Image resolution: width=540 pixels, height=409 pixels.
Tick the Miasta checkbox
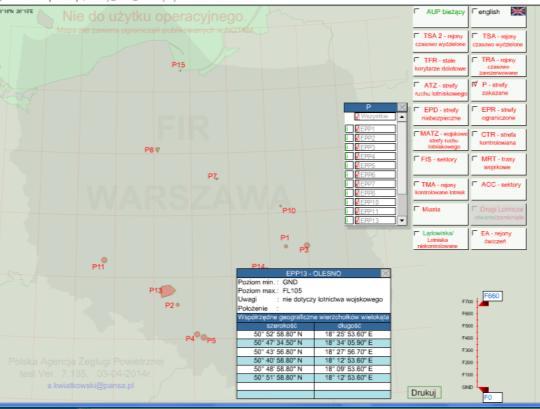[x=417, y=209]
